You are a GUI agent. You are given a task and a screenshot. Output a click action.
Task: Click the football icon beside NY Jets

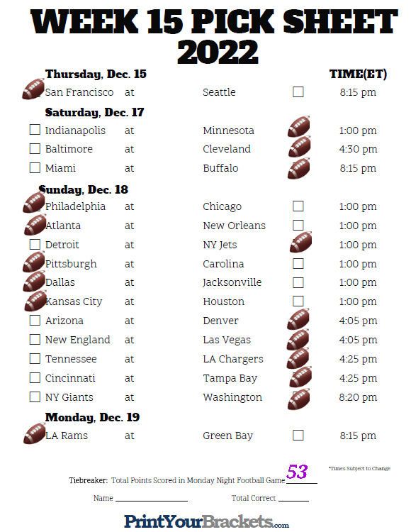pos(301,243)
